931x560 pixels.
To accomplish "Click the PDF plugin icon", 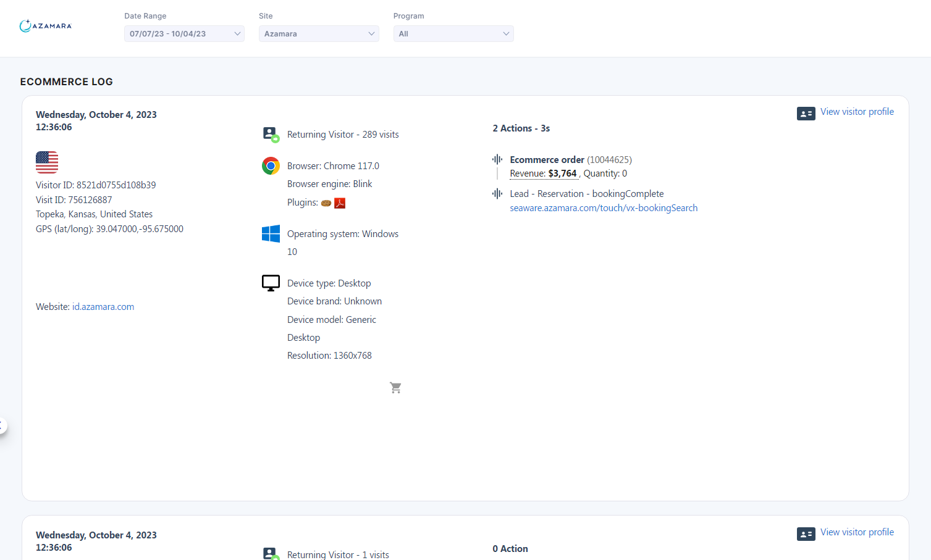I will point(340,203).
